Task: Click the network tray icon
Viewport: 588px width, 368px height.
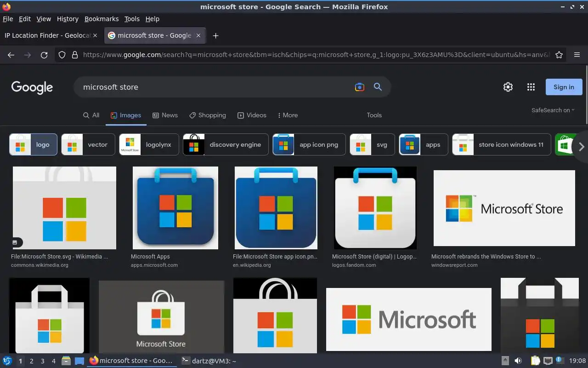Action: click(x=548, y=361)
